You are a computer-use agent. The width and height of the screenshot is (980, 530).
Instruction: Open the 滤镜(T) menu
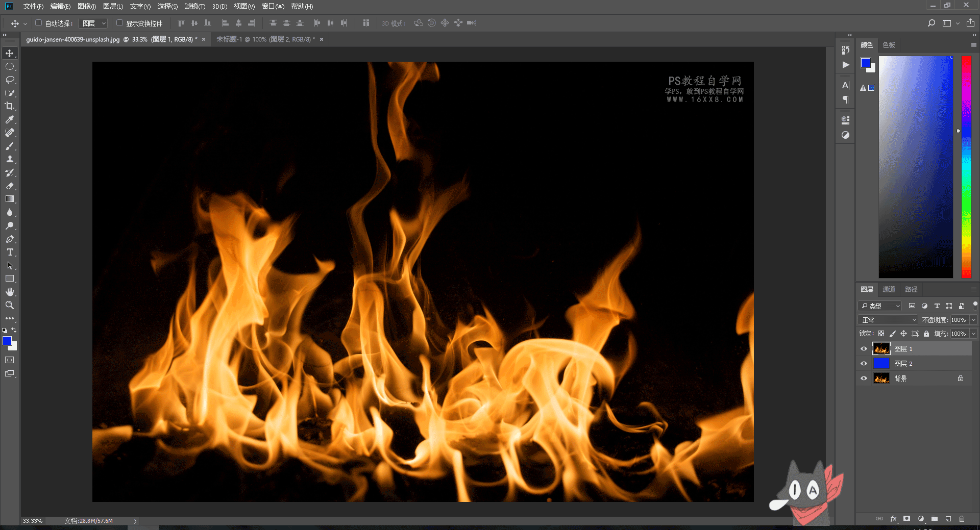(194, 6)
